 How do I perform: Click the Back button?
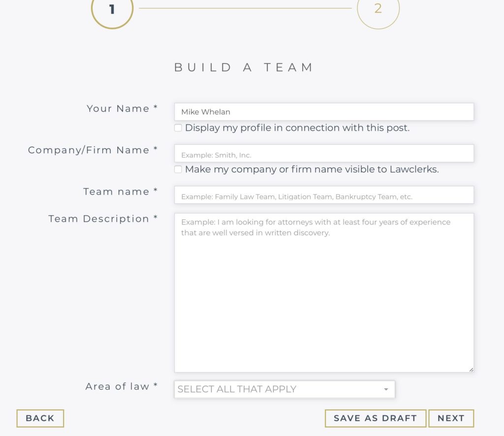[40, 418]
